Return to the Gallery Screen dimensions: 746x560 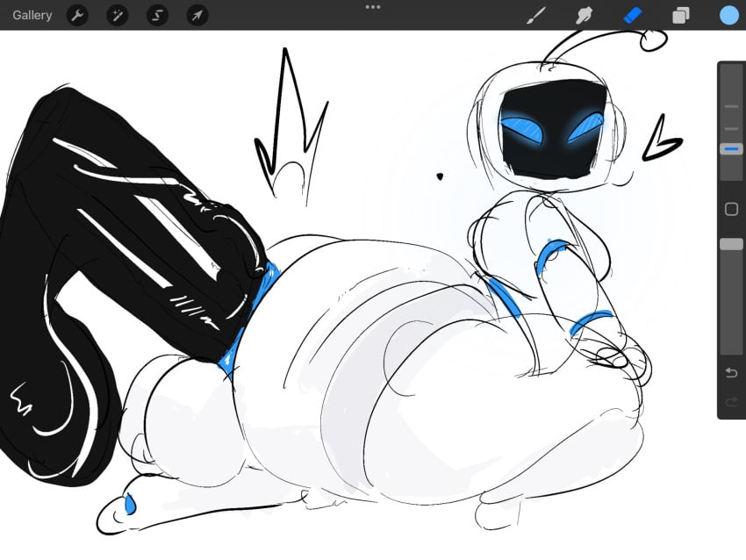point(32,15)
